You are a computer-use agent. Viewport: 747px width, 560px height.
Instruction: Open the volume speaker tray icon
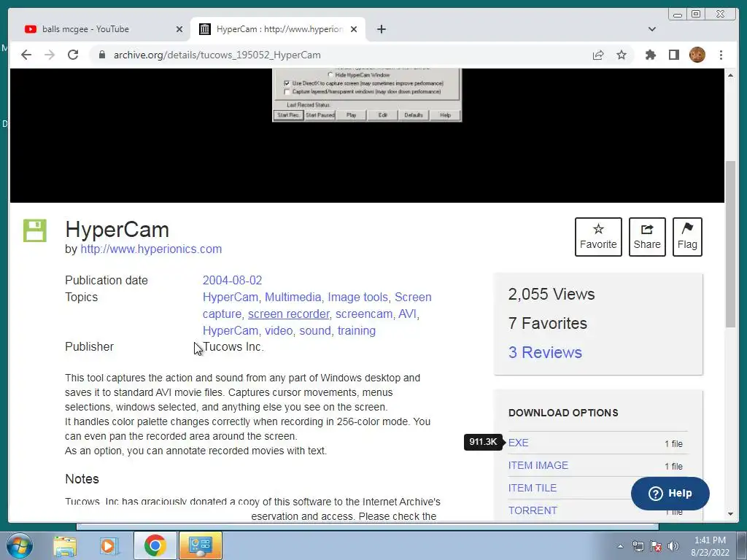coord(673,546)
